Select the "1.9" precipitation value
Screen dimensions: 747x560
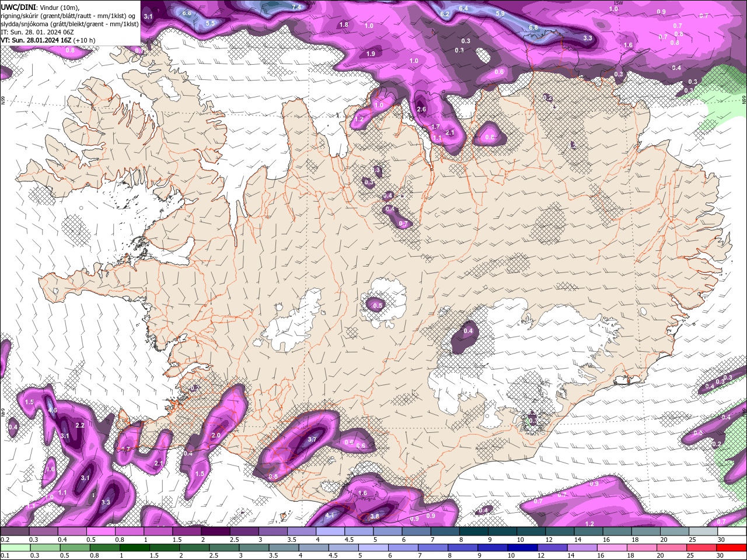coord(371,54)
